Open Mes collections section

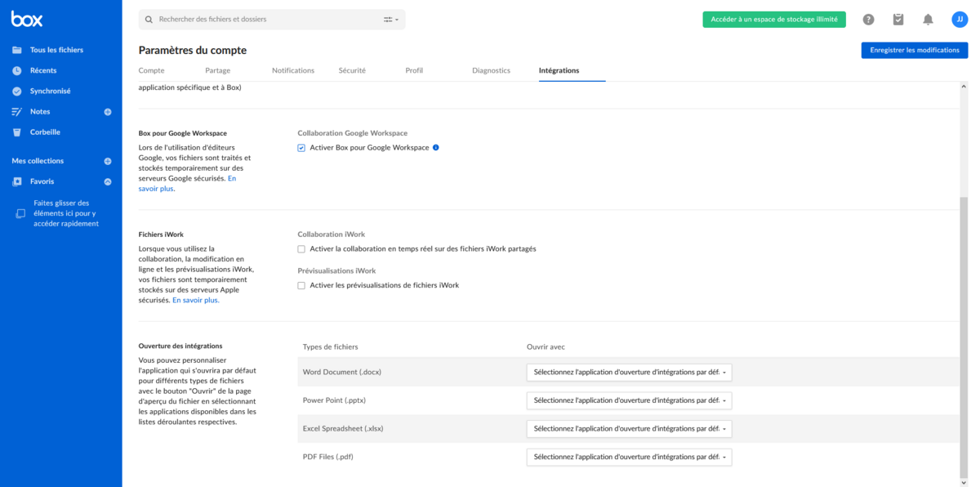pos(38,161)
